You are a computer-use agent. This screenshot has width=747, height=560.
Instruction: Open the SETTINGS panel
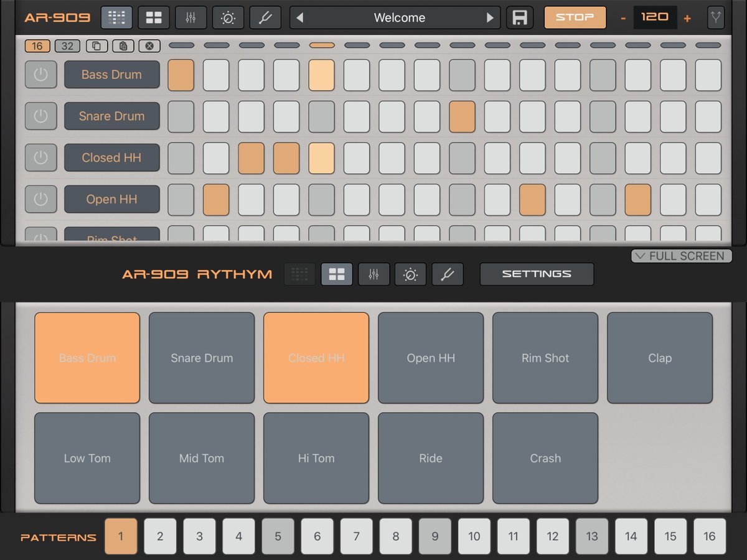click(537, 274)
